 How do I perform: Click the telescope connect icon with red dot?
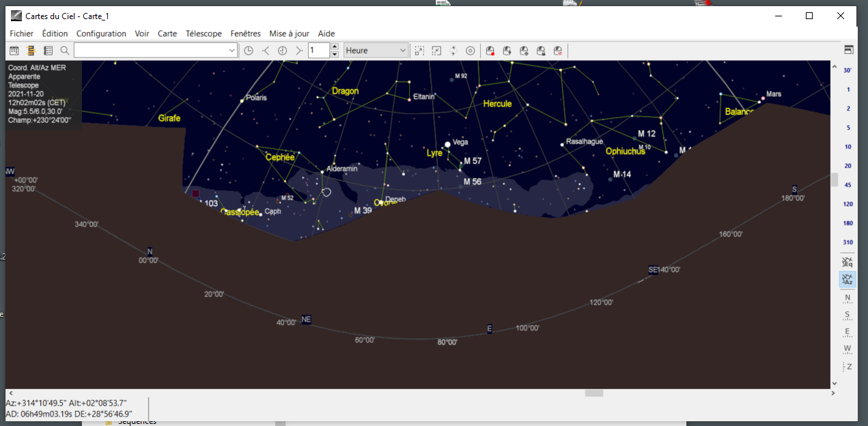[x=490, y=51]
